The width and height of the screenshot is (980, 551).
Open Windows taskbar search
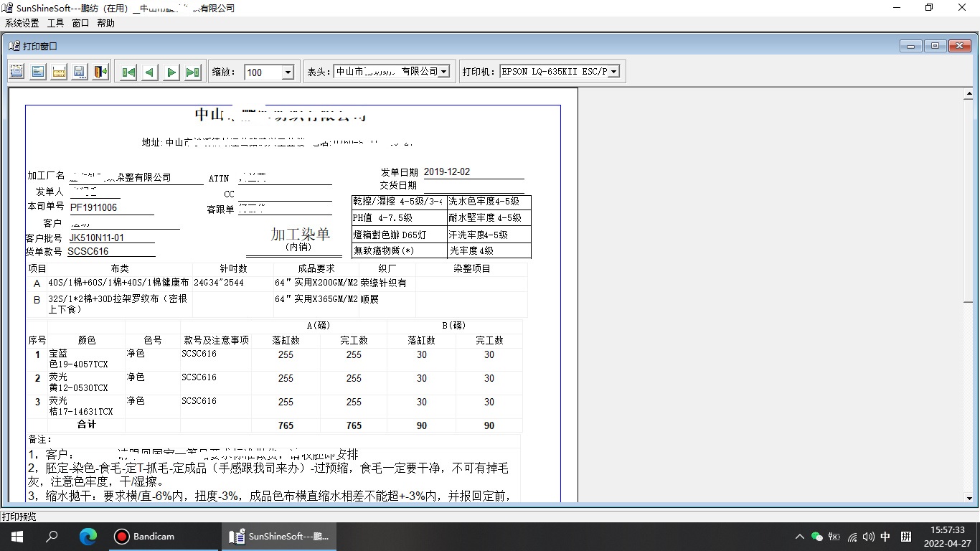[52, 536]
